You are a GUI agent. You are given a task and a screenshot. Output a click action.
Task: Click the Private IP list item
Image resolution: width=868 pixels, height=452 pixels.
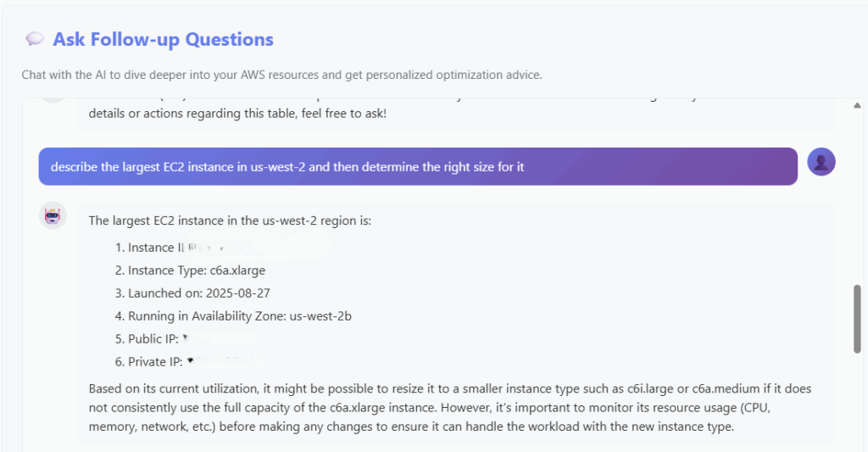click(x=156, y=362)
